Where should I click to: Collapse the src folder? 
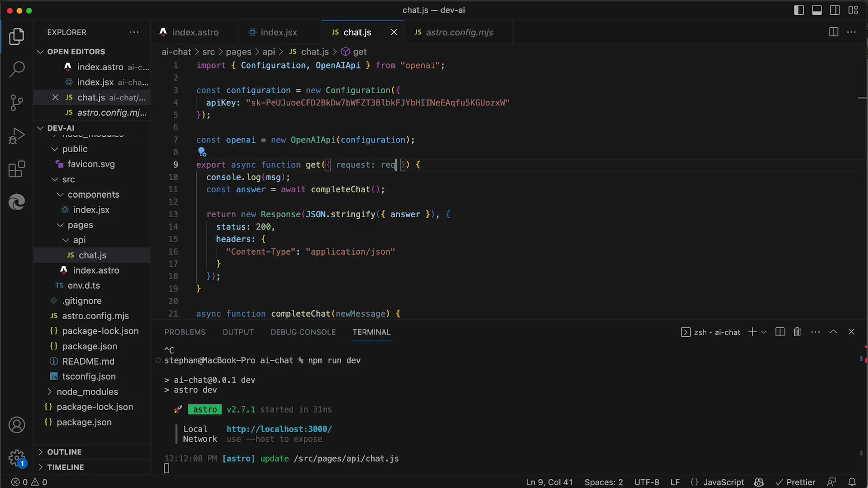(55, 179)
